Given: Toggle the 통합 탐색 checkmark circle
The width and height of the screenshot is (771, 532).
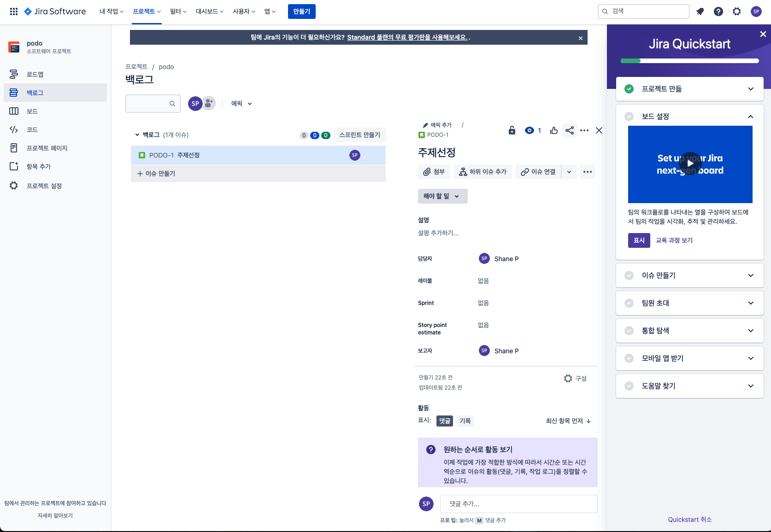Looking at the screenshot, I should 629,331.
